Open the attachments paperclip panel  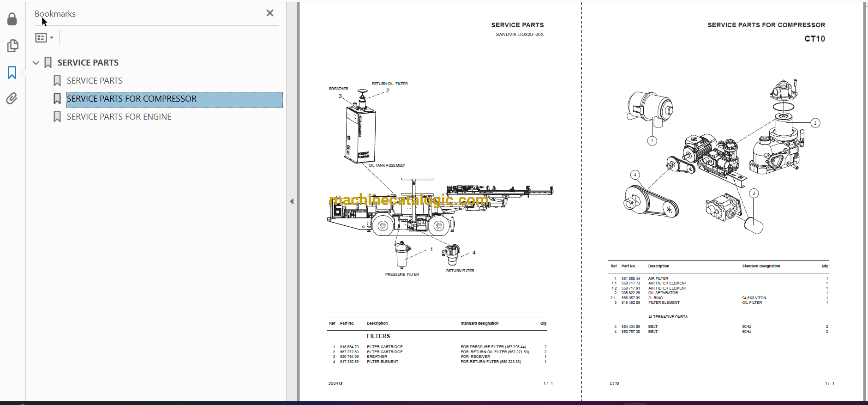[12, 98]
